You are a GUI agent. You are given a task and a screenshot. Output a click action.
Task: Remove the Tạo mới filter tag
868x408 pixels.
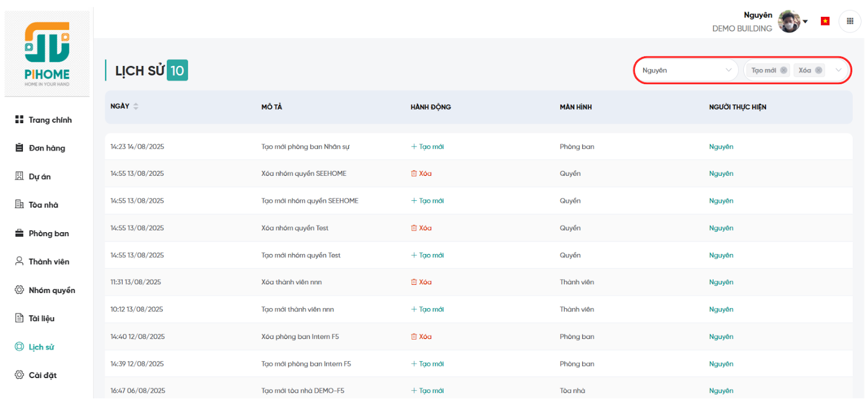pyautogui.click(x=783, y=71)
